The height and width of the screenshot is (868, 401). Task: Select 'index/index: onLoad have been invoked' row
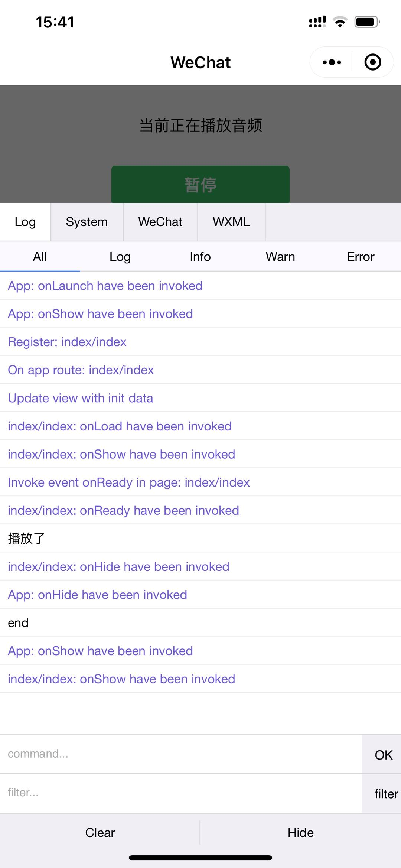click(200, 426)
